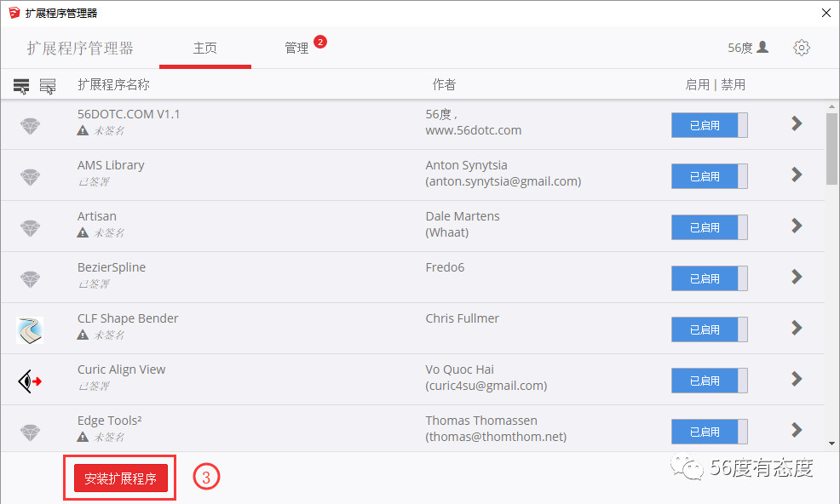Expand AMS Library details arrow

tap(797, 175)
